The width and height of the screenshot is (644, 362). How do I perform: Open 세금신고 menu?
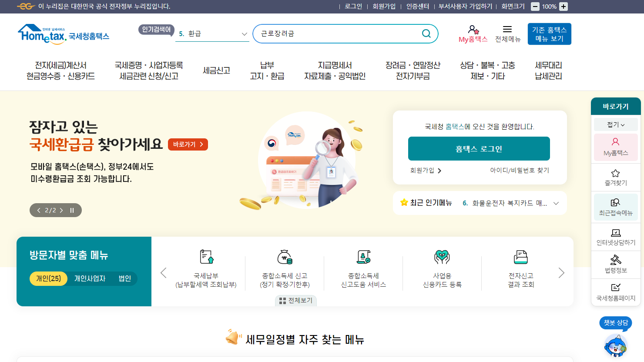pyautogui.click(x=216, y=70)
